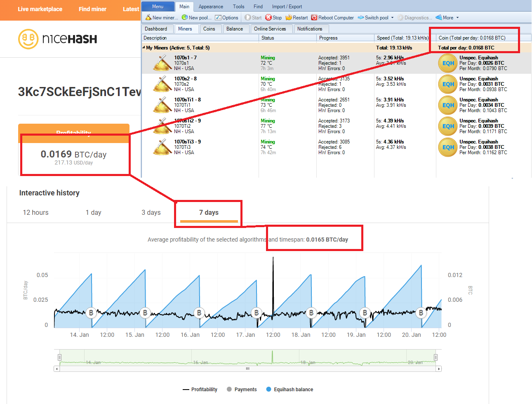Viewport: 532px width, 404px height.
Task: Open the Find miner link
Action: pyautogui.click(x=92, y=9)
